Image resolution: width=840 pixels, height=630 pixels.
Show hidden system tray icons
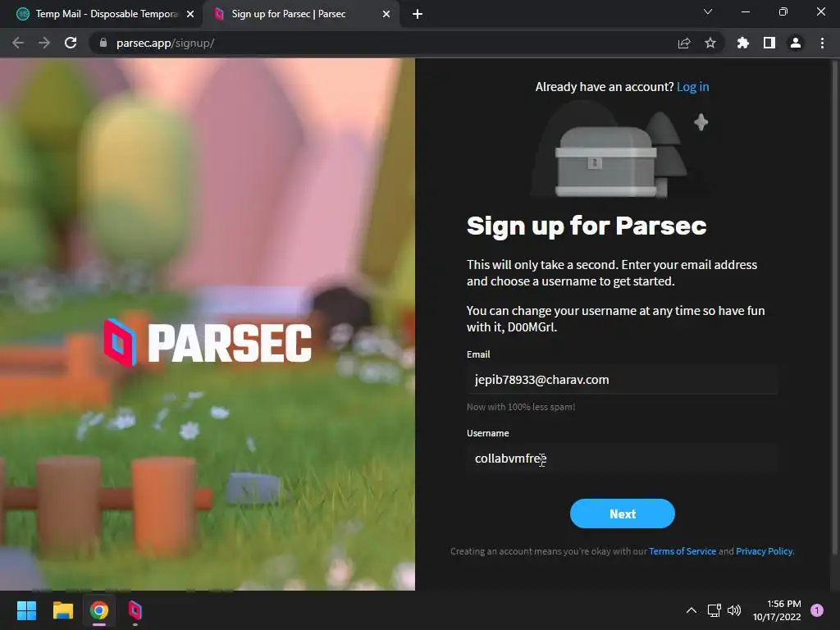pos(692,610)
